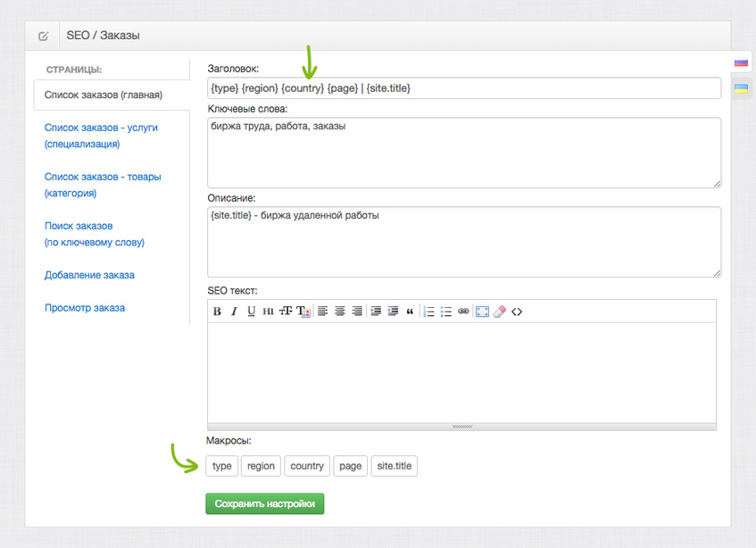Image resolution: width=756 pixels, height=548 pixels.
Task: Insert a link using the chain icon
Action: click(x=462, y=311)
